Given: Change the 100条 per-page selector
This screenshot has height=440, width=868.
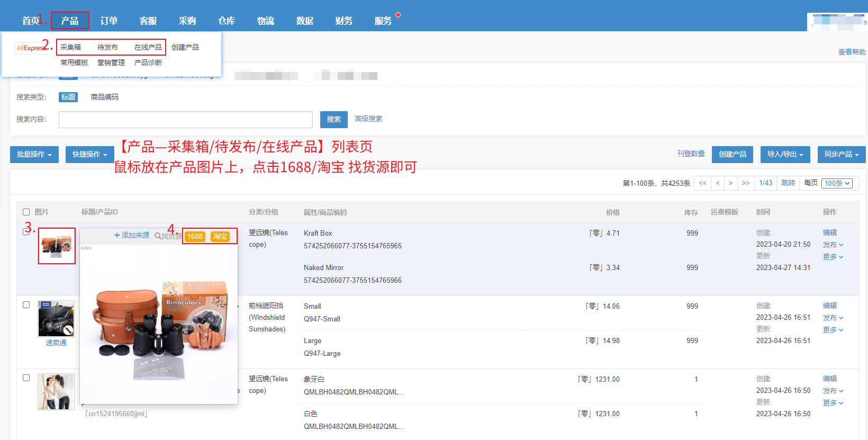Looking at the screenshot, I should 837,183.
